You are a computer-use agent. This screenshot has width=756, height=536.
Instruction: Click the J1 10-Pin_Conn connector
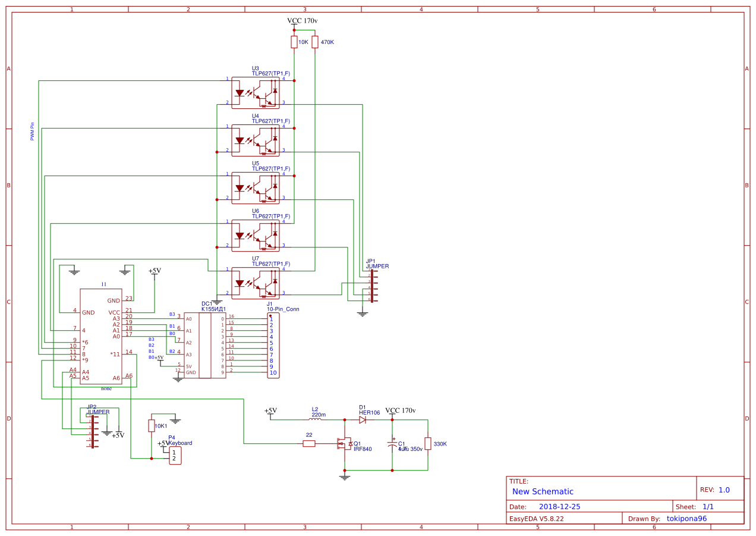click(273, 346)
